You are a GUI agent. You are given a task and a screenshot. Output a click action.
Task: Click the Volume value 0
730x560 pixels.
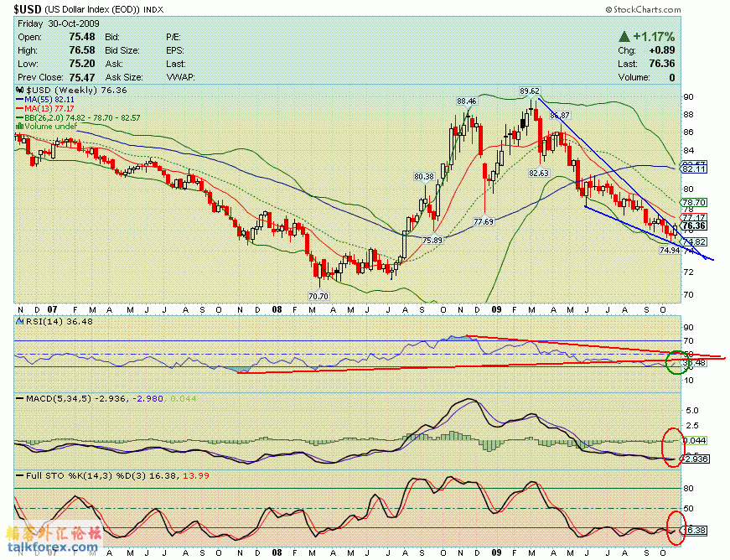coord(672,77)
